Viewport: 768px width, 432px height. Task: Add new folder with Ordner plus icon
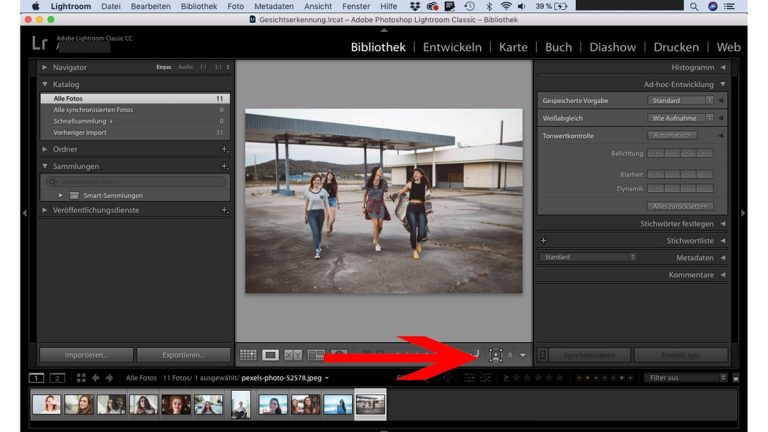225,149
